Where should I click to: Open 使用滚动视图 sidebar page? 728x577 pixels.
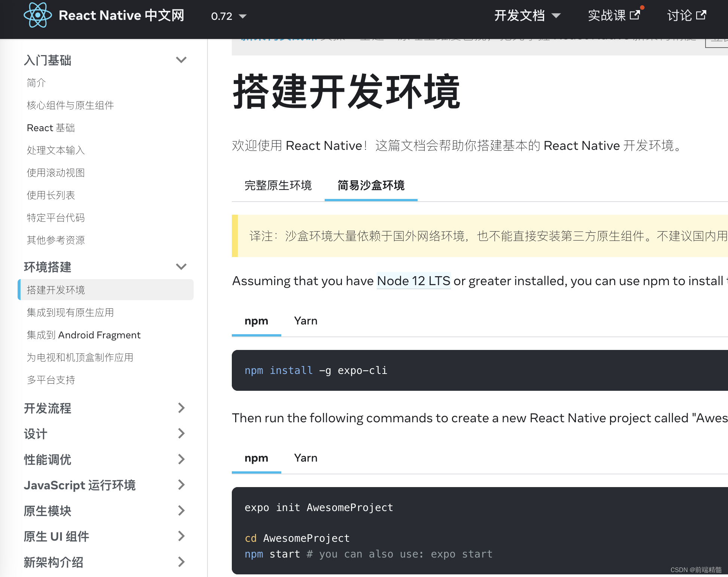[56, 173]
